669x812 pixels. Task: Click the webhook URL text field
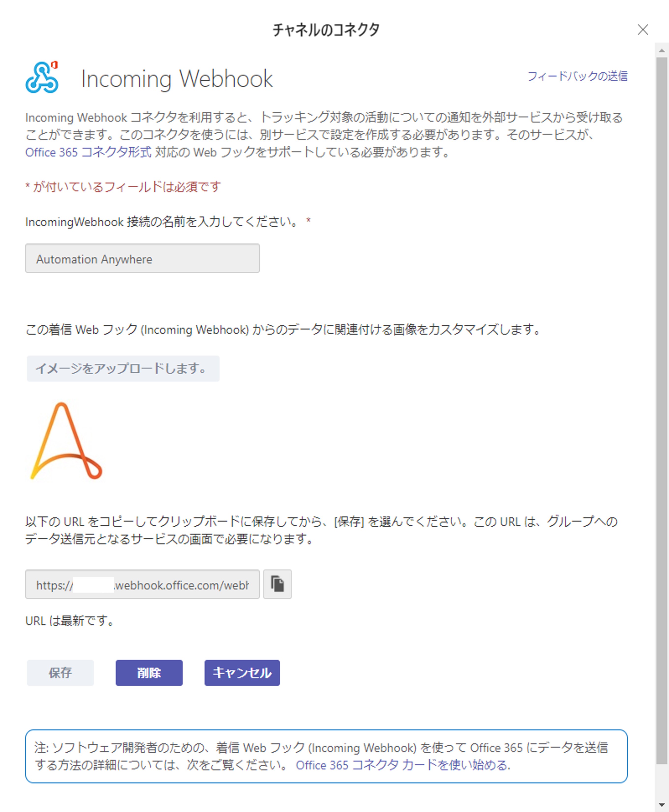pos(142,584)
